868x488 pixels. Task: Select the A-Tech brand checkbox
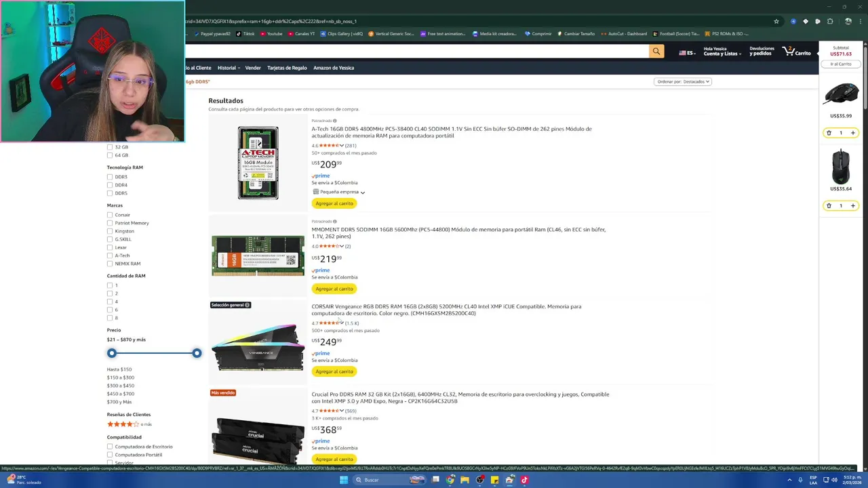[110, 256]
